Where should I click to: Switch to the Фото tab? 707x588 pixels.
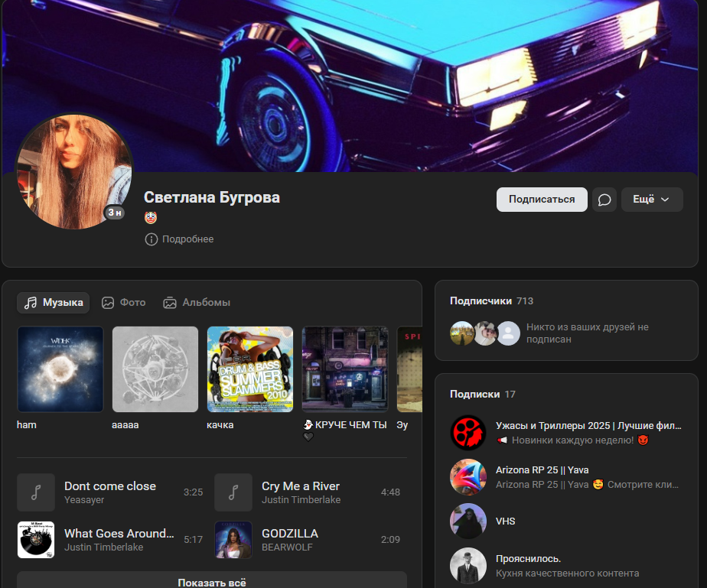[x=123, y=302]
